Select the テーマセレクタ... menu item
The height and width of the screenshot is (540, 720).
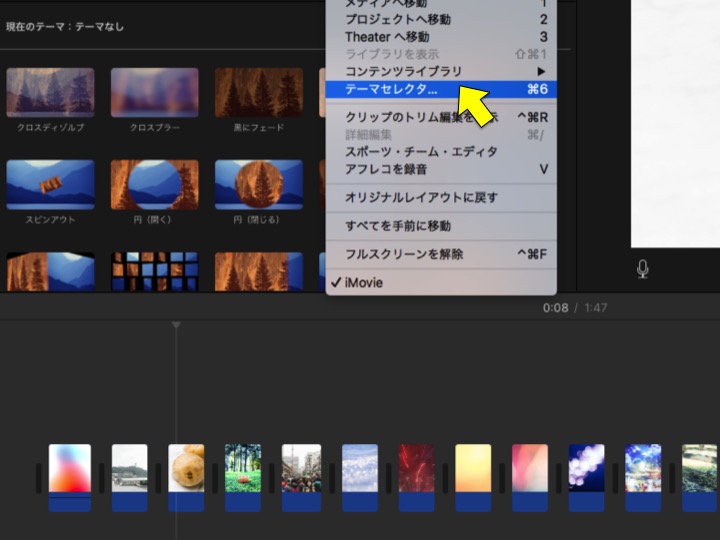(441, 89)
